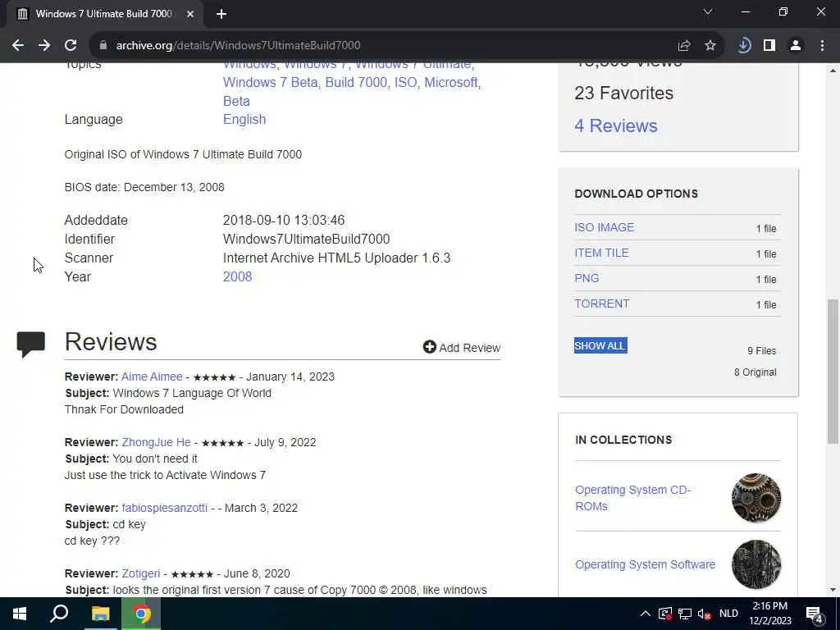This screenshot has width=840, height=630.
Task: Open Chrome downloads indicator
Action: pos(743,46)
